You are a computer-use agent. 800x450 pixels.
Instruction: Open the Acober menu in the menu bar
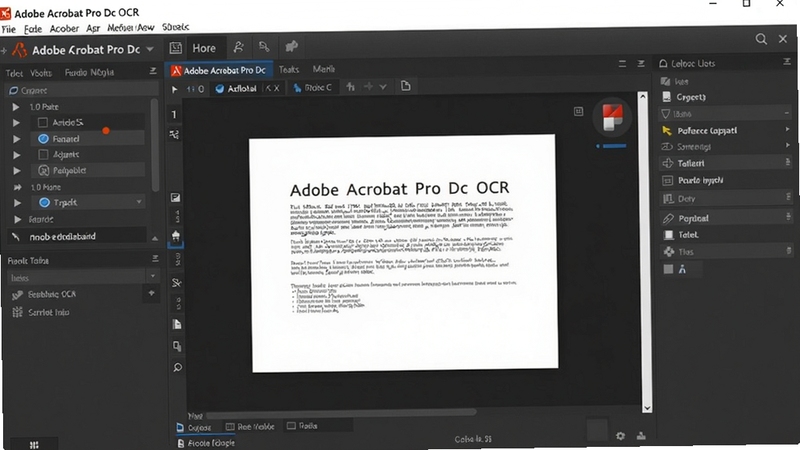click(64, 29)
